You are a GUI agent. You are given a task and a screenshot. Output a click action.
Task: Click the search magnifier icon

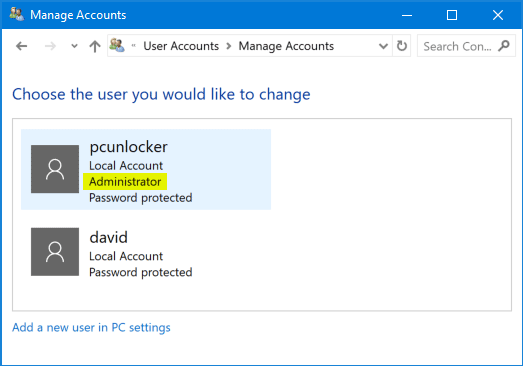coord(504,46)
